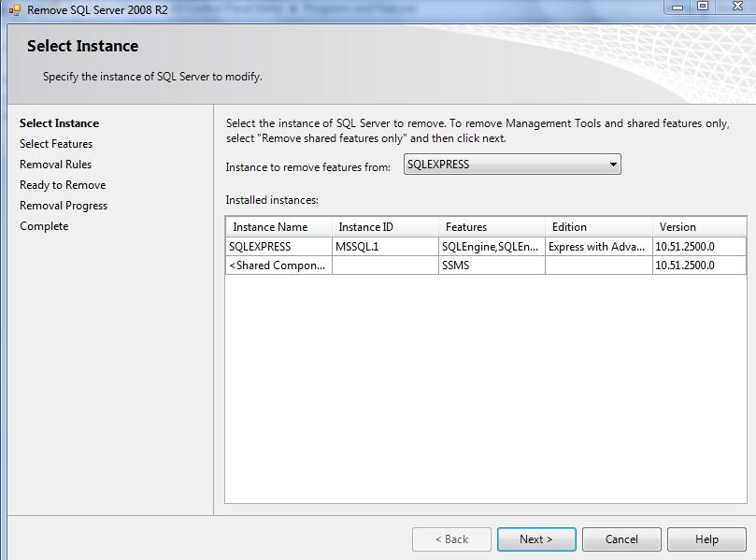Viewport: 756px width, 560px height.
Task: Open the instance to remove features dropdown
Action: (512, 165)
